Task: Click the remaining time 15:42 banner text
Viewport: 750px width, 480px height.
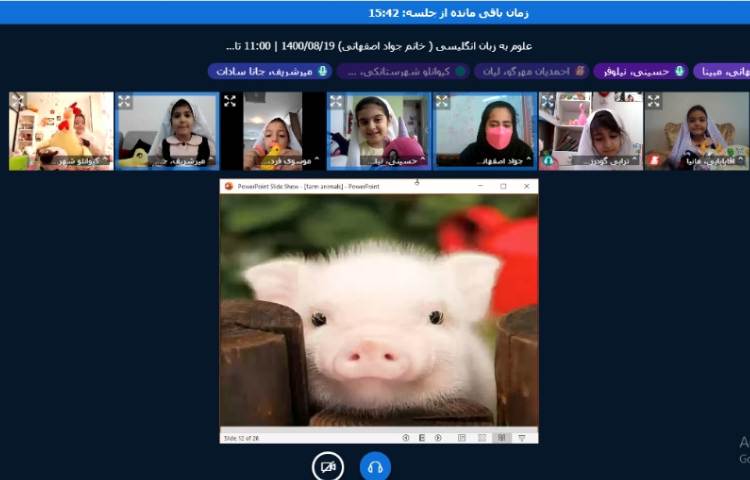Action: point(449,13)
